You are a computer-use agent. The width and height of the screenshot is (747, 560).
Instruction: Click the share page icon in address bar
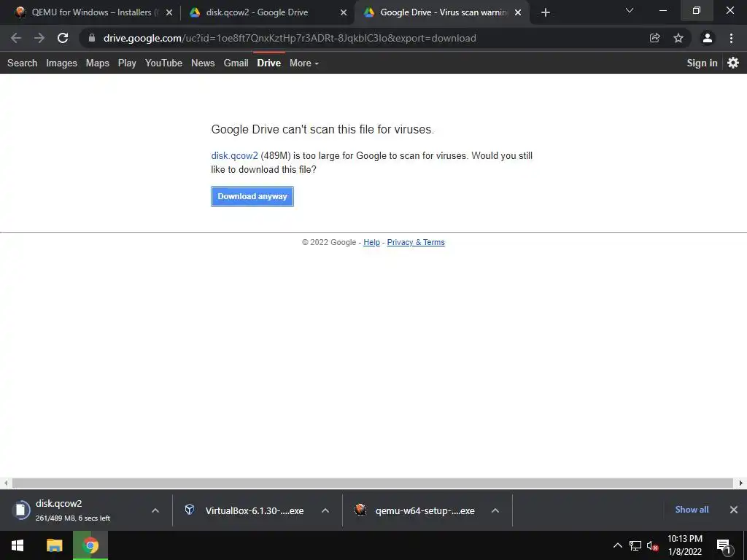tap(654, 38)
